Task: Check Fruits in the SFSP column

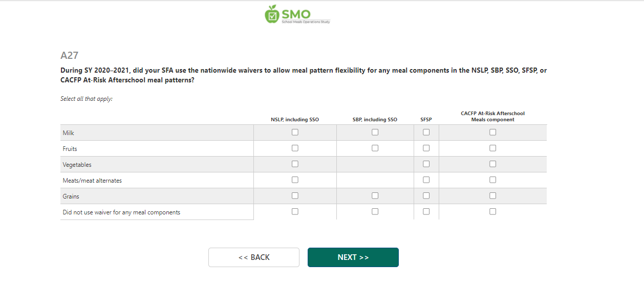Action: coord(426,148)
